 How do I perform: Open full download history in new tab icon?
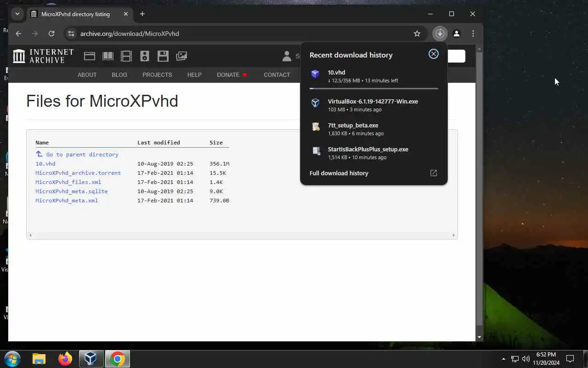(x=434, y=173)
